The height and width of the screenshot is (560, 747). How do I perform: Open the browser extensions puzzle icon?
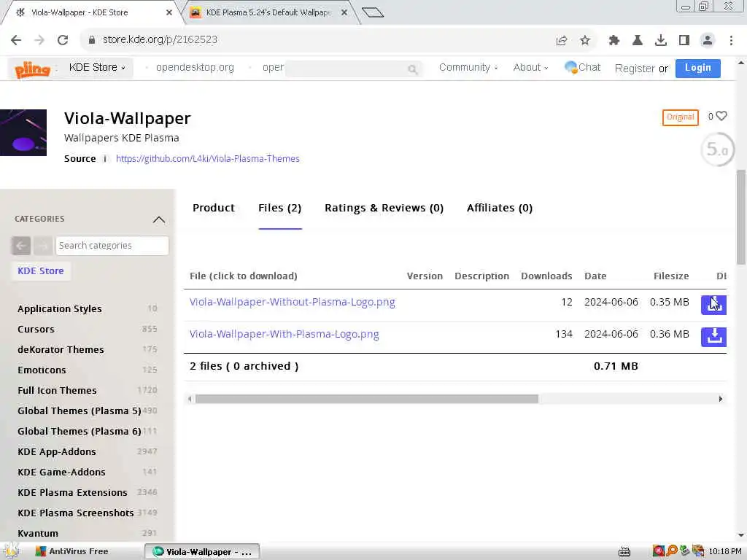coord(614,41)
